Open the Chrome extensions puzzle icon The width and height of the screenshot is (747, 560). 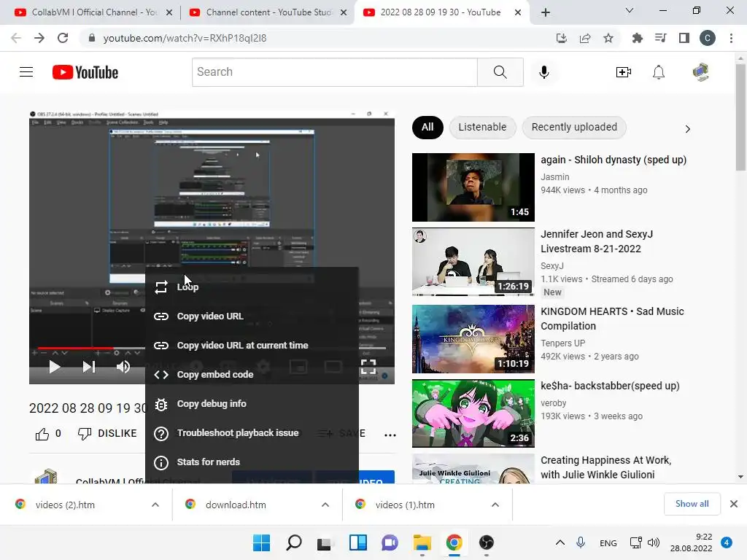click(x=637, y=38)
